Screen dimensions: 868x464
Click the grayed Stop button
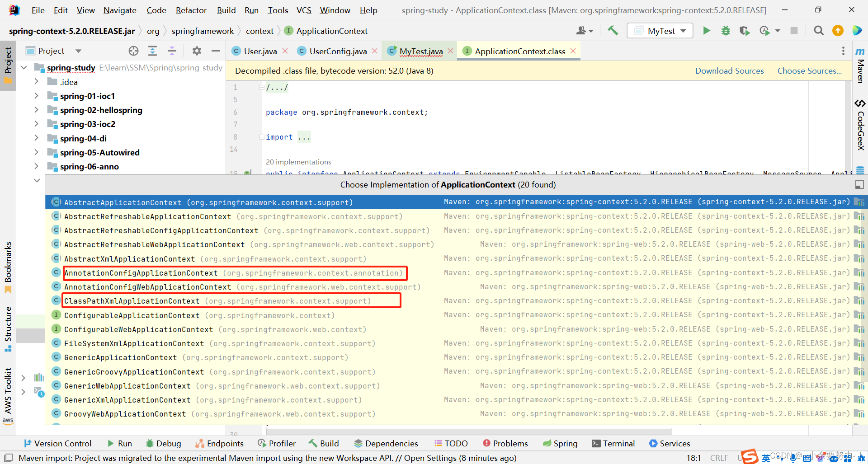click(794, 31)
